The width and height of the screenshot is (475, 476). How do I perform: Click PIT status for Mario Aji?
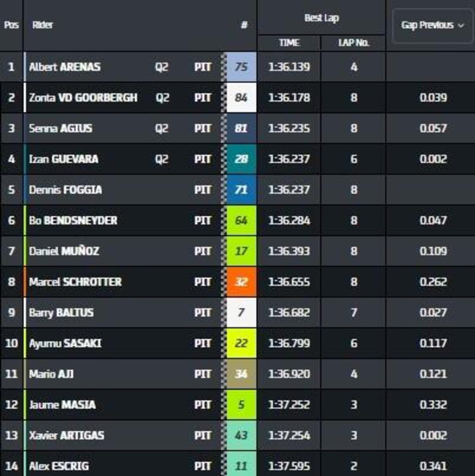coord(203,374)
